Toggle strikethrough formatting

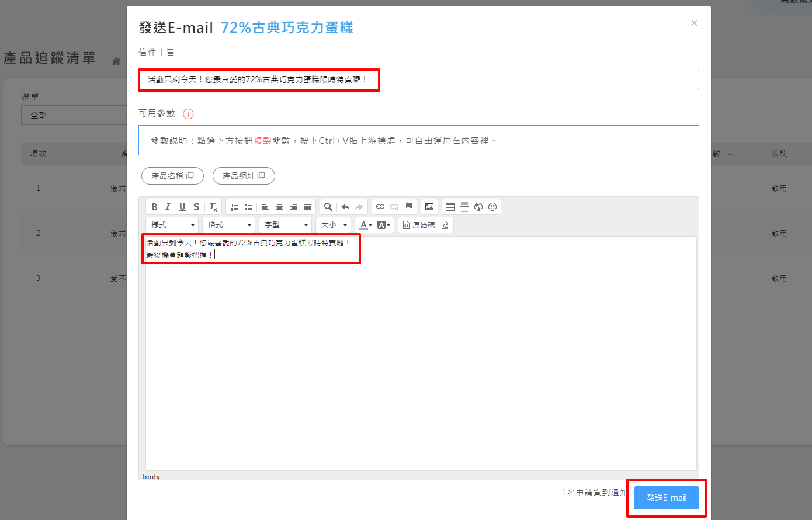pos(196,207)
